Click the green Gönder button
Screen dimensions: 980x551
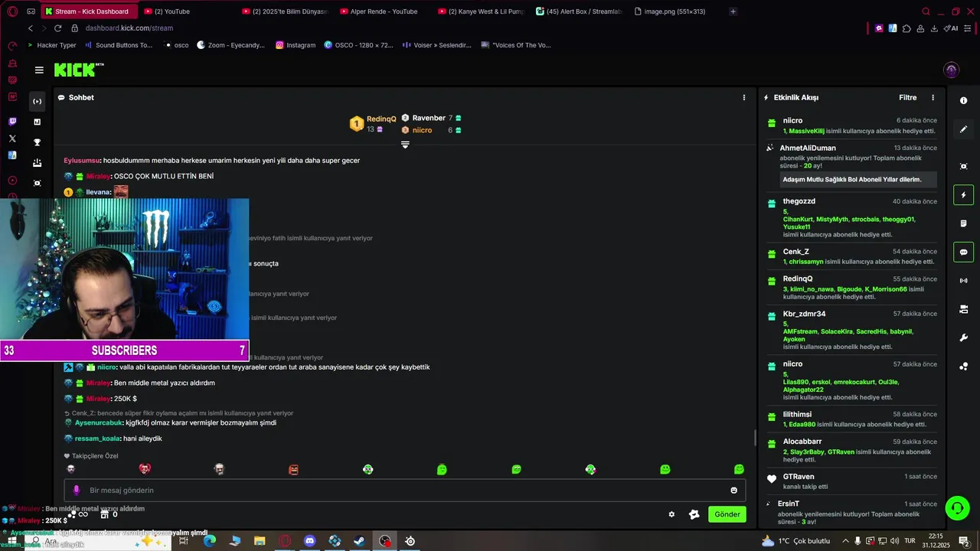coord(727,514)
